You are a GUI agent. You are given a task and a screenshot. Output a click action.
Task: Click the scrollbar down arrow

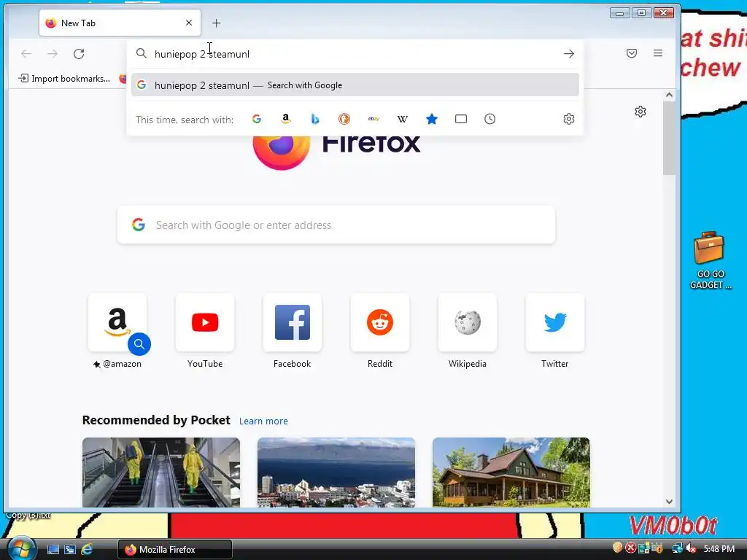point(670,502)
